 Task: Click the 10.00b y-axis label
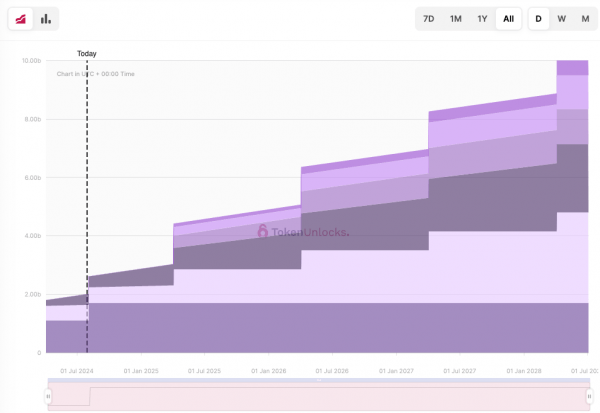30,61
